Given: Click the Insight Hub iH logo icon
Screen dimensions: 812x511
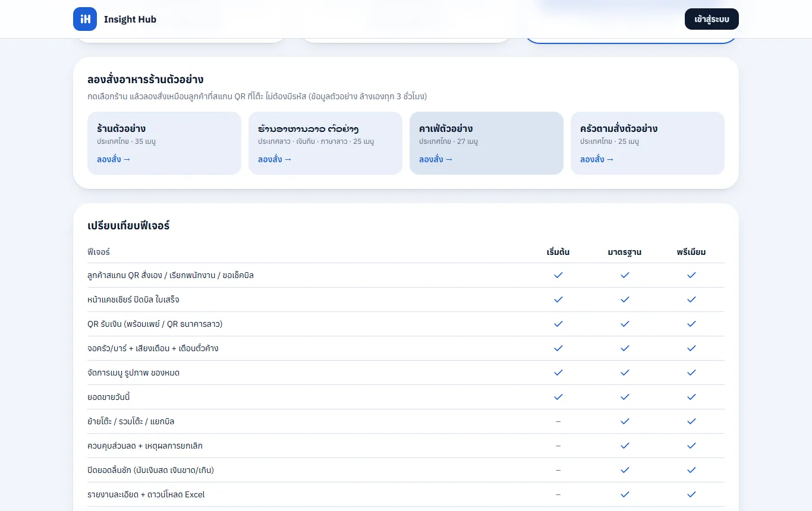Looking at the screenshot, I should tap(85, 19).
